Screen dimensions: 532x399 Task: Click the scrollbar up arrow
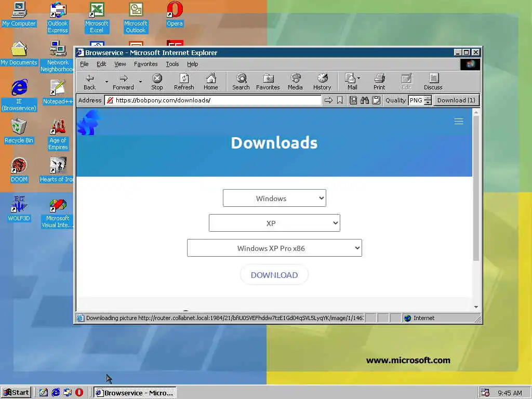476,112
